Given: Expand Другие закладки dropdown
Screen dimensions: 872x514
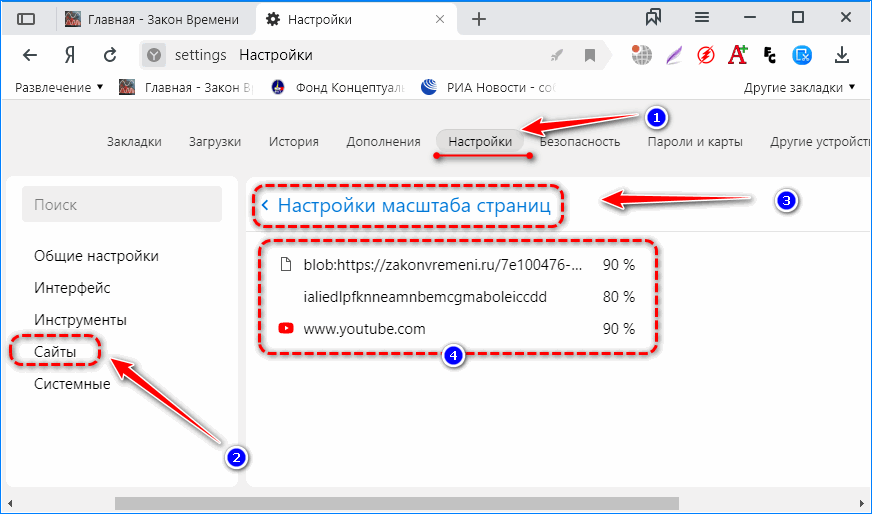Looking at the screenshot, I should [799, 87].
